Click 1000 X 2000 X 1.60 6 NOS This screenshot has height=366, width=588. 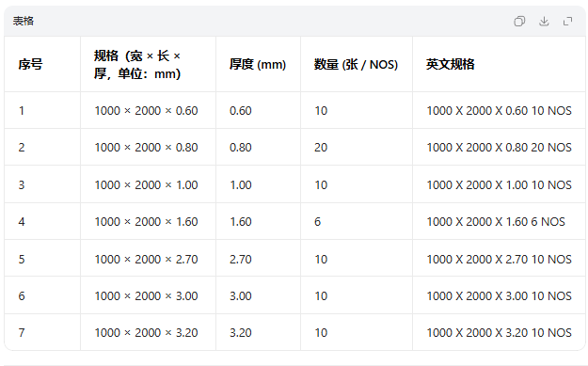[x=496, y=222]
